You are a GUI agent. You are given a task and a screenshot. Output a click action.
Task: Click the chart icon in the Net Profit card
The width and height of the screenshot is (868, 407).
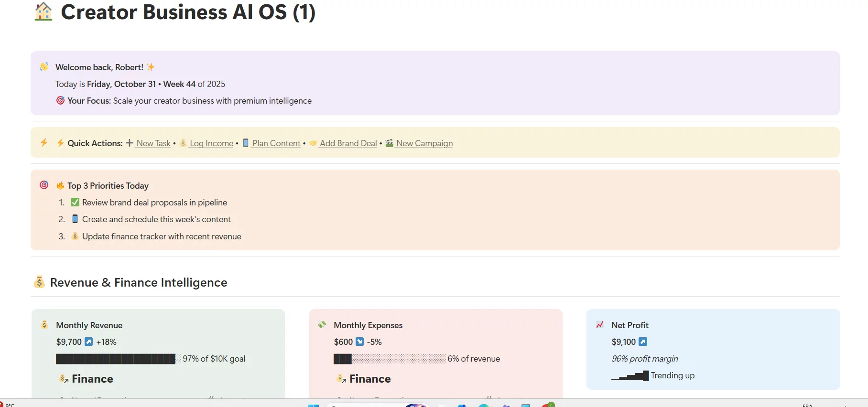[600, 325]
